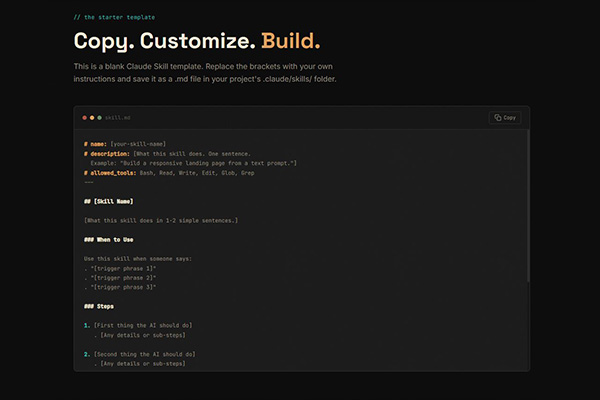
Task: Click the '### When to Use' heading
Action: 109,240
